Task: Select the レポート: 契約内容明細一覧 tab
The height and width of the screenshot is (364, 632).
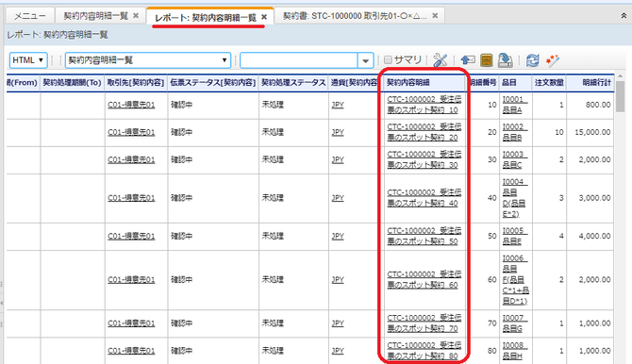Action: click(206, 17)
